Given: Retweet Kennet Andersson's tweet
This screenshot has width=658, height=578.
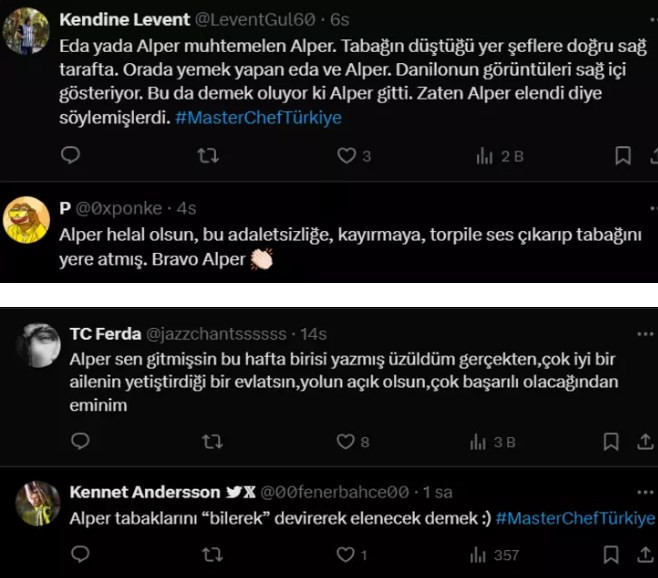Looking at the screenshot, I should pyautogui.click(x=213, y=553).
